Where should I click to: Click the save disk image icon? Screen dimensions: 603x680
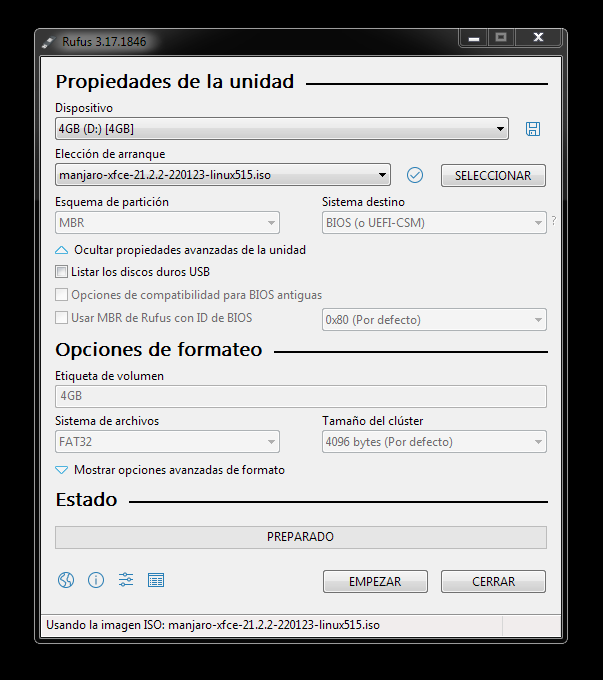[533, 129]
